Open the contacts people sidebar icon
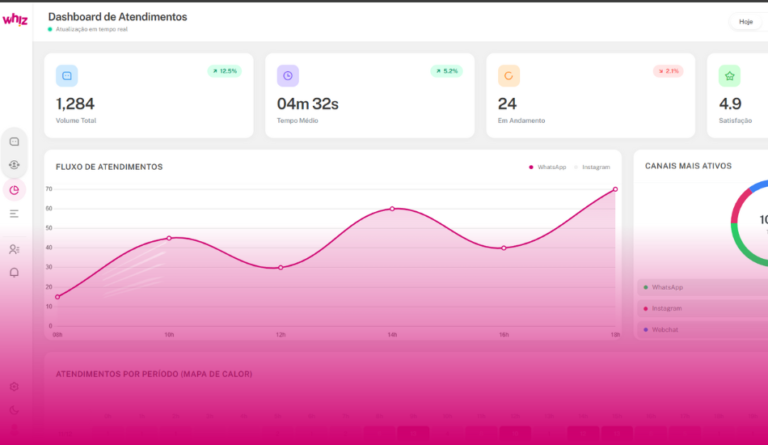The image size is (768, 445). coord(14,249)
